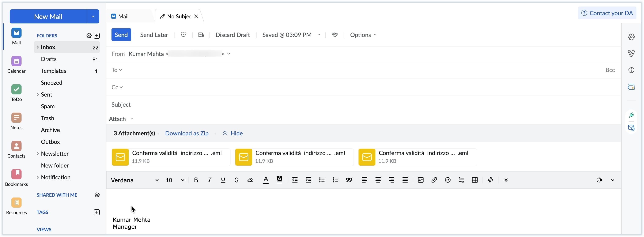The width and height of the screenshot is (644, 237).
Task: Open the Mail app in sidebar
Action: 16,37
